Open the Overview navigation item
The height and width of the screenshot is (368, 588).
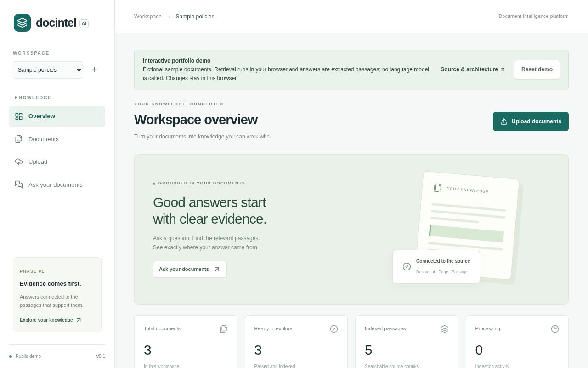coord(57,116)
